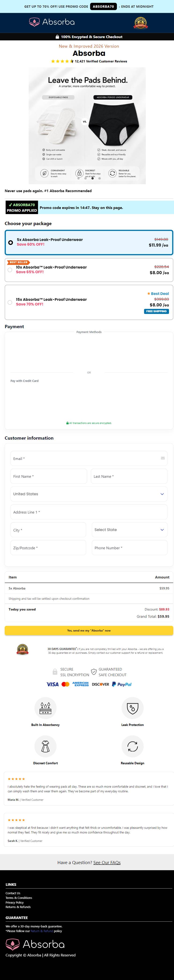Click the Address Line 1 field

pos(89,512)
